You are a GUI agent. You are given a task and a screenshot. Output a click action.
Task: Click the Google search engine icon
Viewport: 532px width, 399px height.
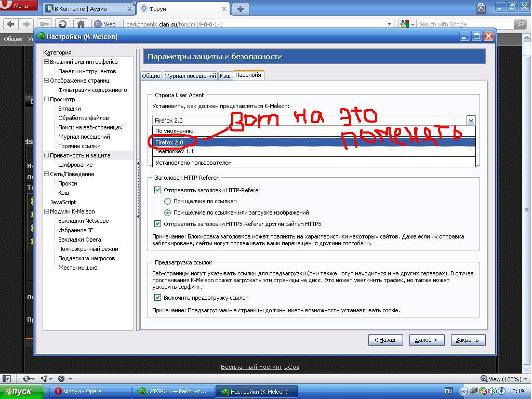[404, 24]
